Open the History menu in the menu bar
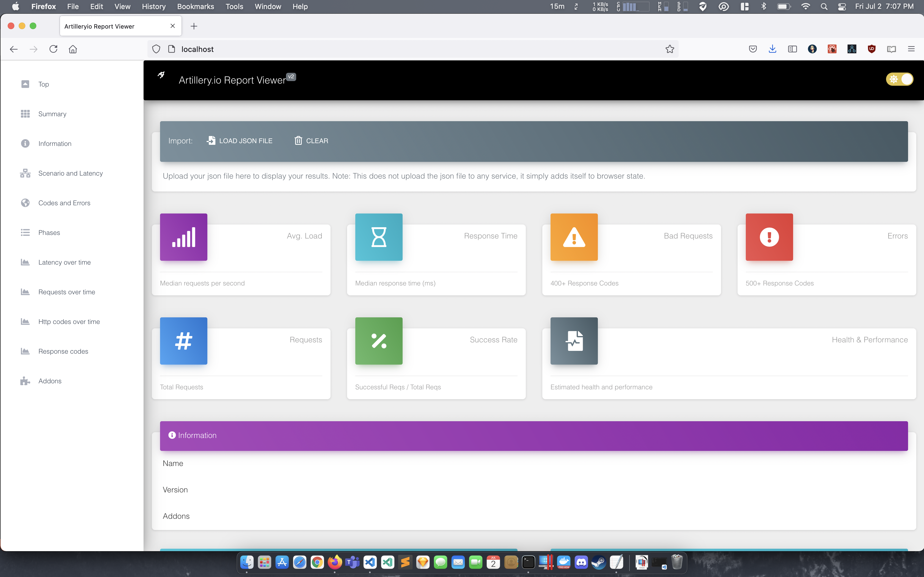The image size is (924, 577). pos(153,7)
